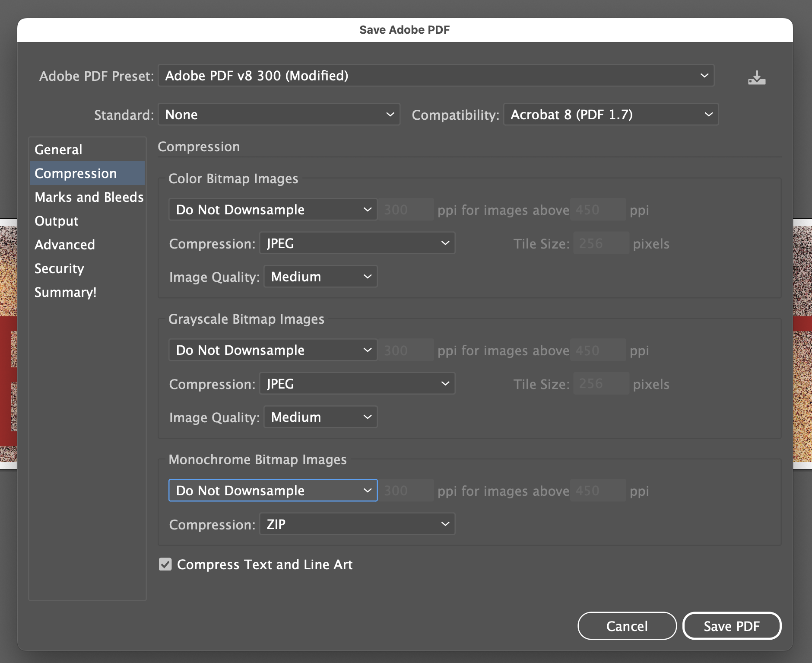
Task: Open Color Bitmap Image Quality dropdown
Action: [320, 277]
